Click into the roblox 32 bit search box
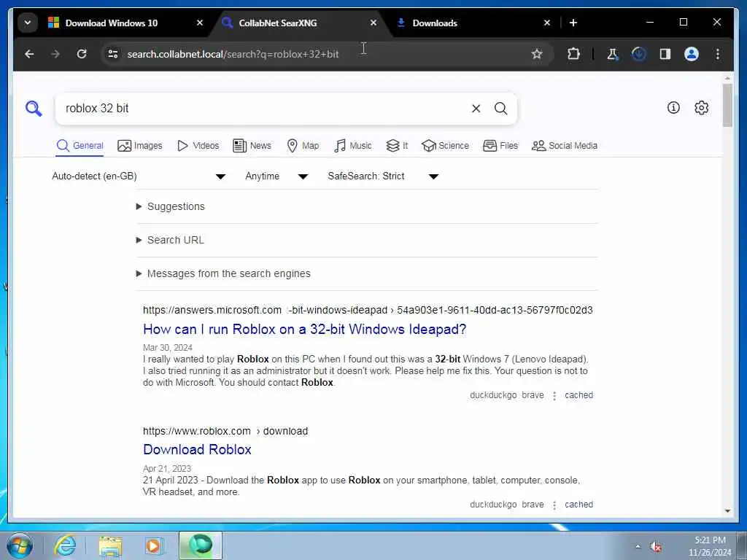This screenshot has width=747, height=560. (x=264, y=109)
